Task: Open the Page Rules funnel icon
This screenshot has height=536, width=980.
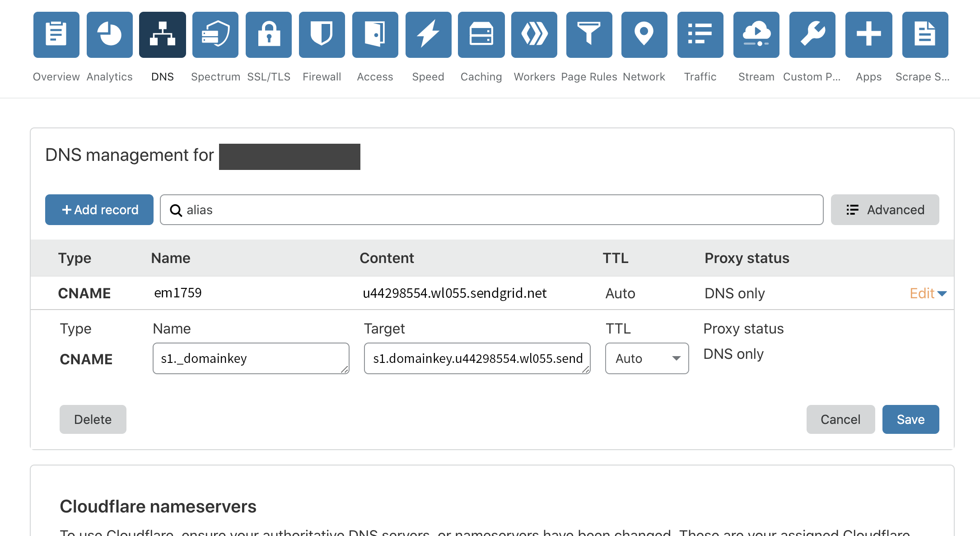Action: (589, 35)
